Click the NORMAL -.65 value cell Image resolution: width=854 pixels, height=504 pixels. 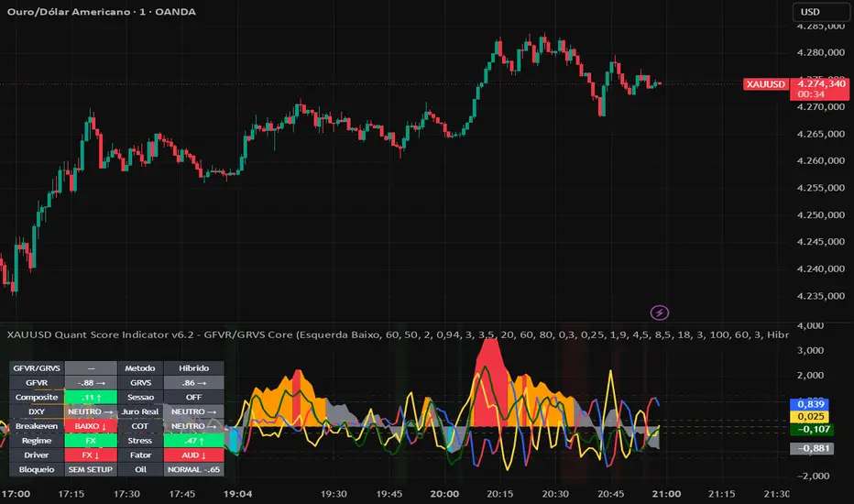tap(193, 470)
